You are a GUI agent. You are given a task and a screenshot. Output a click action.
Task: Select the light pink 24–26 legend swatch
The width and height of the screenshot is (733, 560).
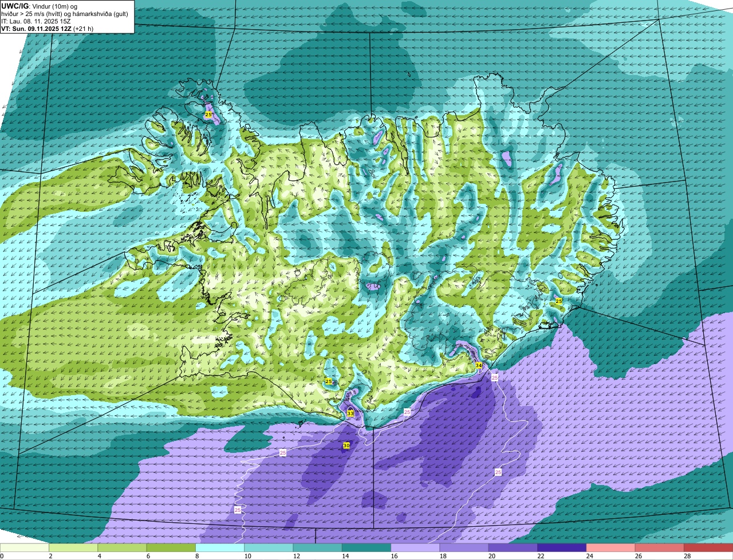(610, 548)
